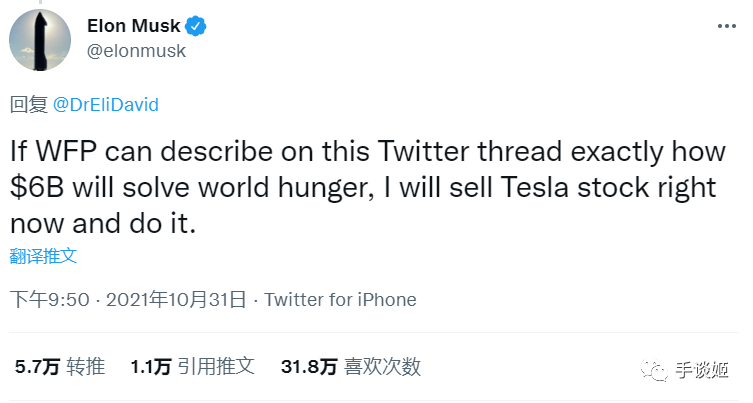The height and width of the screenshot is (403, 753).
Task: Click Elon Musk's profile avatar picture
Action: click(39, 39)
